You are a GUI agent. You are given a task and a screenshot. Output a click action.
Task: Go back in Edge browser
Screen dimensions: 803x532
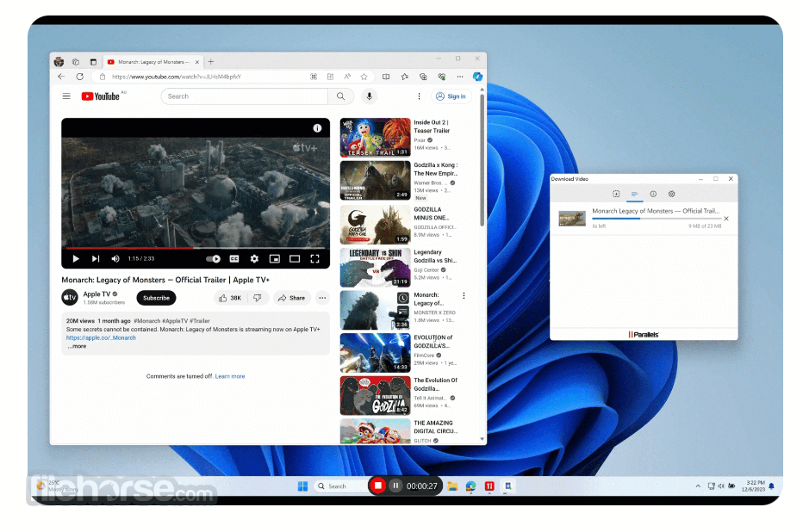[61, 77]
